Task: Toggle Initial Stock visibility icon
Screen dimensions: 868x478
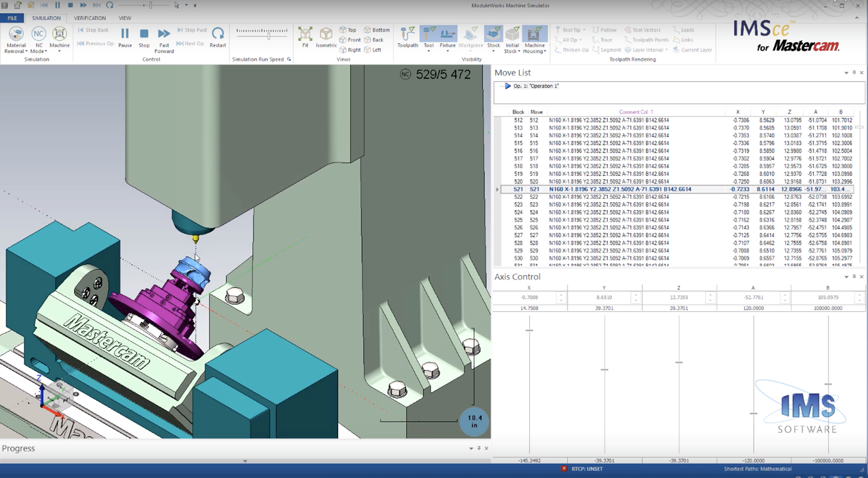Action: 512,34
